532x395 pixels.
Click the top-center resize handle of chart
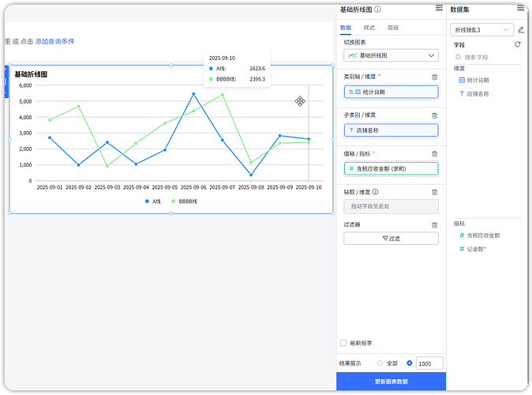click(171, 65)
